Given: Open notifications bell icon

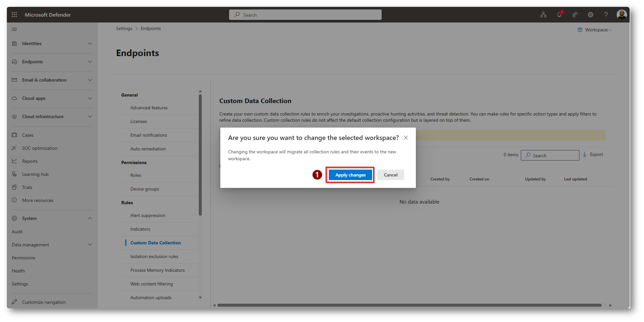Looking at the screenshot, I should (559, 15).
